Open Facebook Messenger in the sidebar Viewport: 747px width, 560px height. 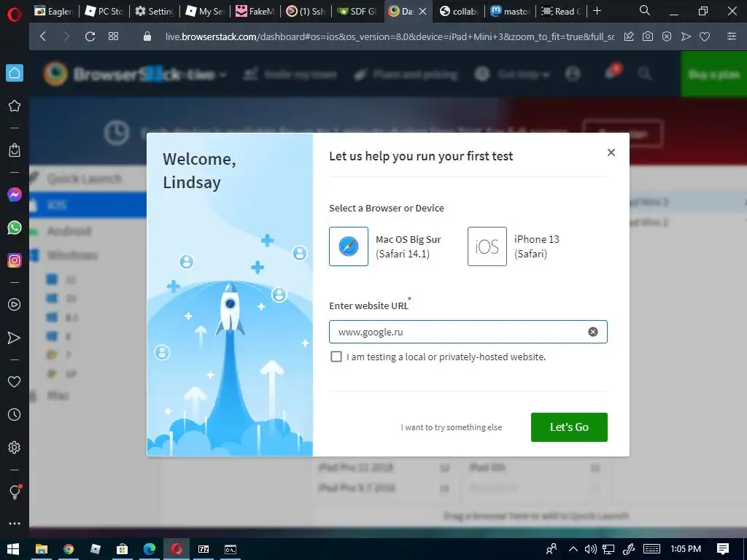[x=15, y=195]
